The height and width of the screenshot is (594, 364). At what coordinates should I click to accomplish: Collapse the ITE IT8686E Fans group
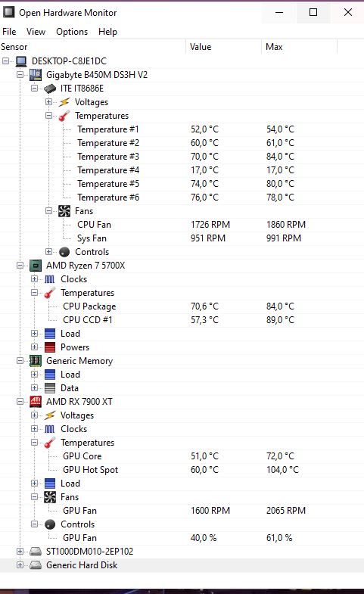(x=49, y=210)
